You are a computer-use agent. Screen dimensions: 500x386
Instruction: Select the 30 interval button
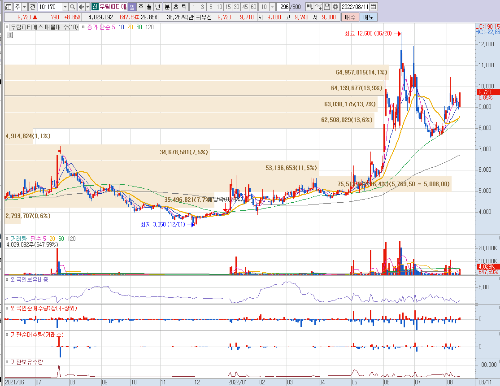point(236,7)
